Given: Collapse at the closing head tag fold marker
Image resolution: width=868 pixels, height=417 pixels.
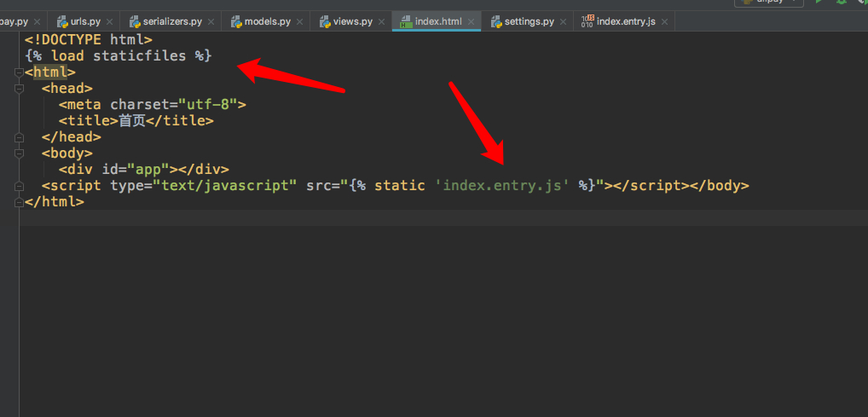Looking at the screenshot, I should coord(20,136).
